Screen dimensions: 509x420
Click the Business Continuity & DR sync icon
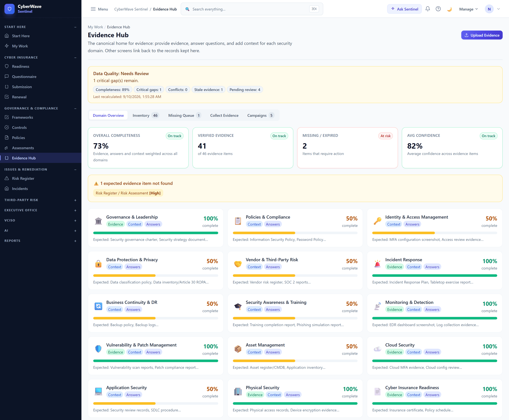point(98,306)
